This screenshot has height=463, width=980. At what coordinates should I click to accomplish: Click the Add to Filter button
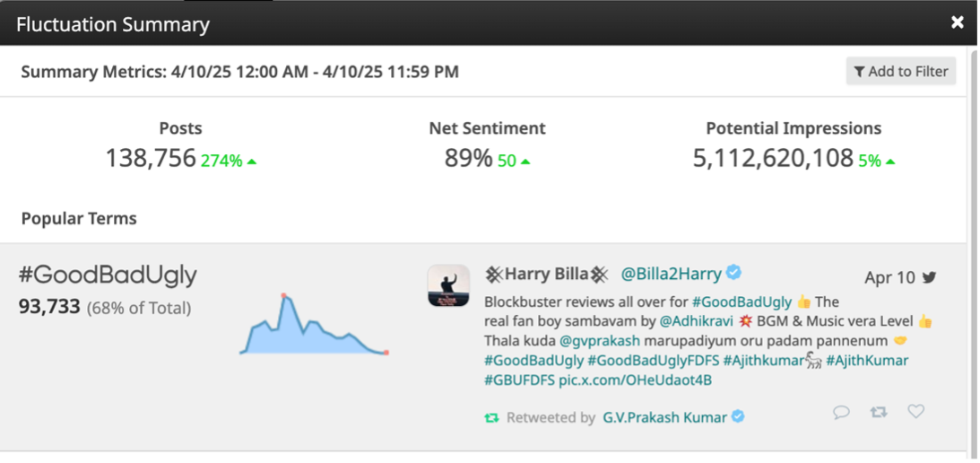[x=901, y=72]
